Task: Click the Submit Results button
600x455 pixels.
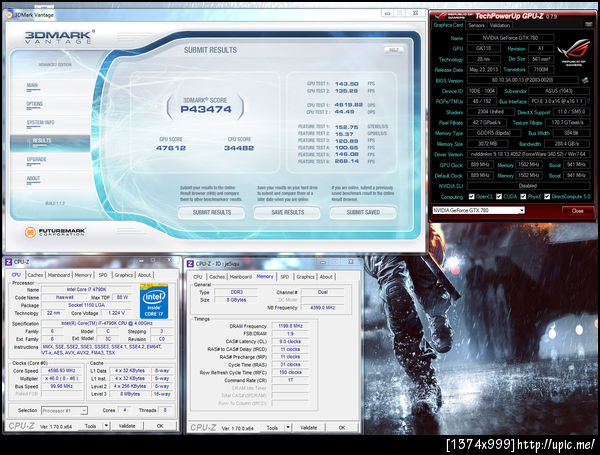Action: point(212,212)
